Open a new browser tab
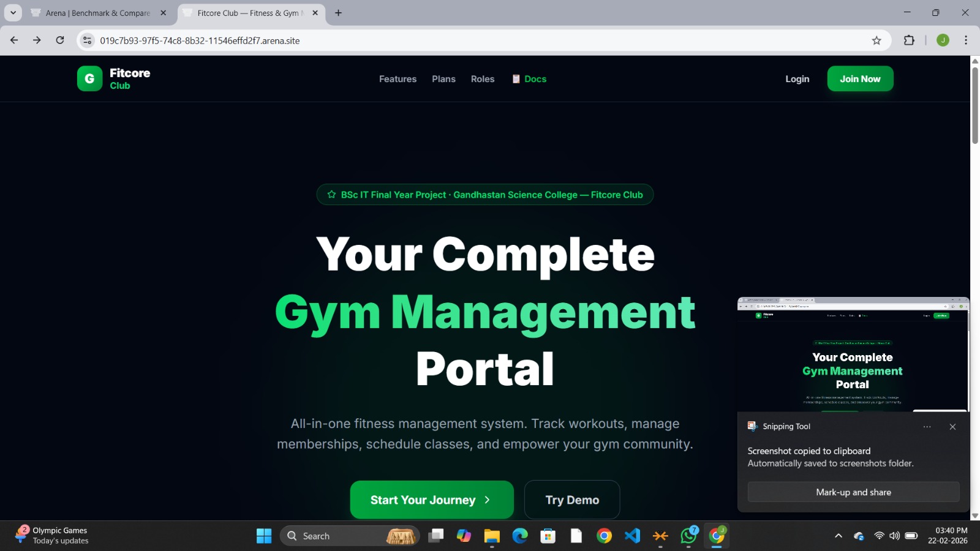 (338, 13)
